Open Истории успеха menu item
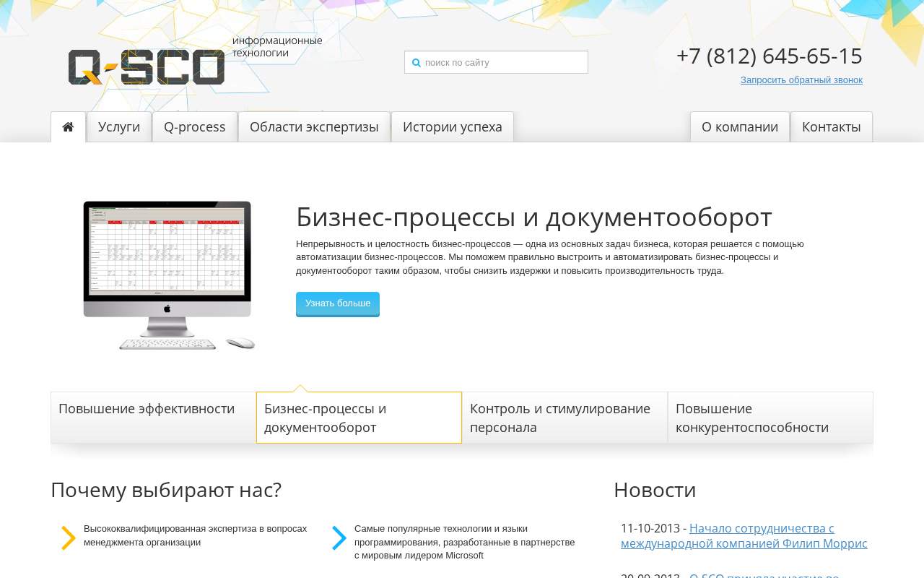Screen dimensions: 924x578 (x=453, y=127)
